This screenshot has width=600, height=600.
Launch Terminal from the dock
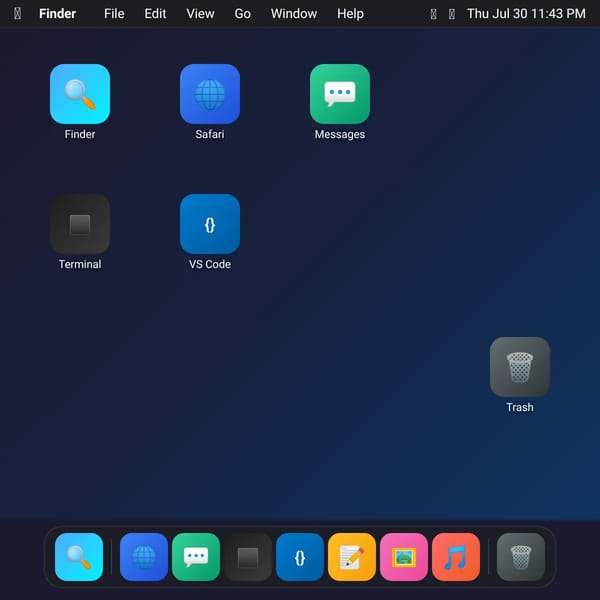tap(248, 557)
